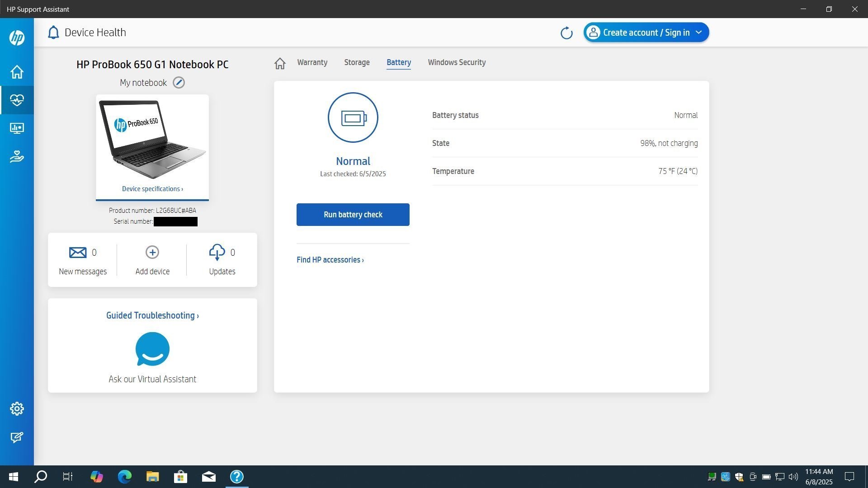
Task: Switch to the Warranty tab
Action: pyautogui.click(x=312, y=62)
